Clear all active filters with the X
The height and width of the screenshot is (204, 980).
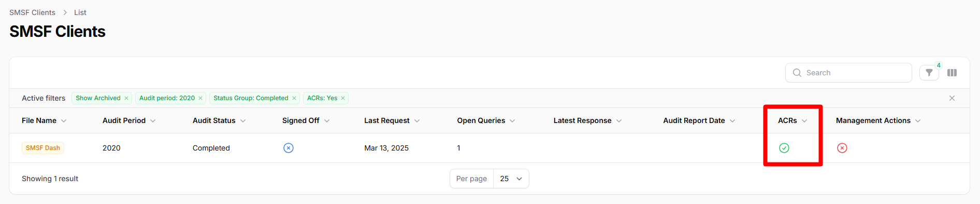click(x=952, y=98)
